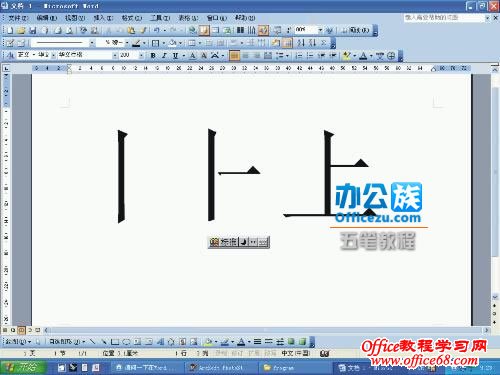
Task: Click the Shadow Style icon in Drawing toolbar
Action: (x=291, y=342)
